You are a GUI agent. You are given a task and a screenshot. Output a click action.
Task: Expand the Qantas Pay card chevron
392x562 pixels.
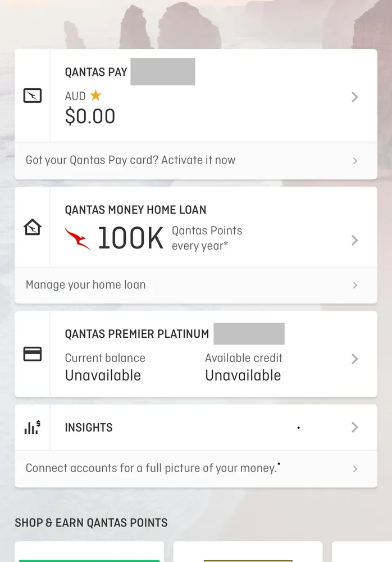click(354, 97)
